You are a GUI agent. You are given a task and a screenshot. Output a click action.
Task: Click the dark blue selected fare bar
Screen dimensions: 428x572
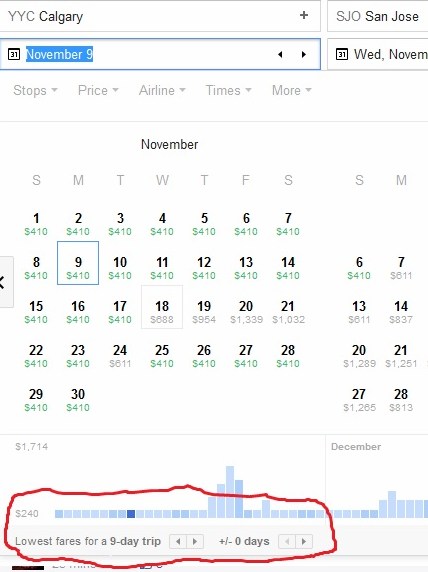(x=131, y=514)
